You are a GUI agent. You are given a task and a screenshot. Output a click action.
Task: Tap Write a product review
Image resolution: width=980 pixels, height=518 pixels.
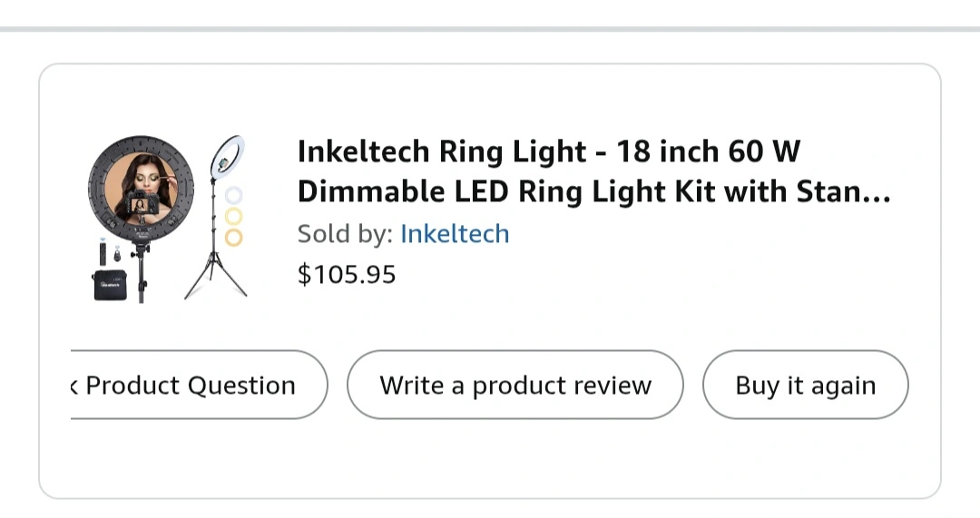tap(514, 385)
